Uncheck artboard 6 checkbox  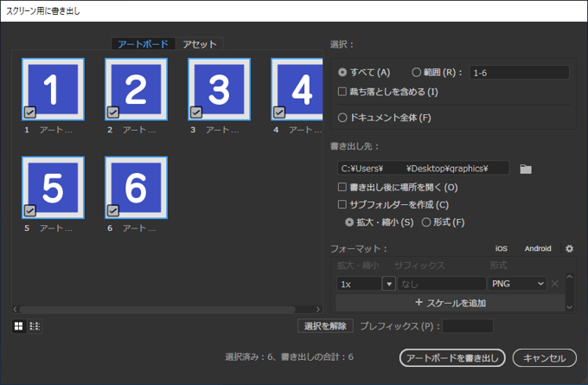tap(113, 210)
